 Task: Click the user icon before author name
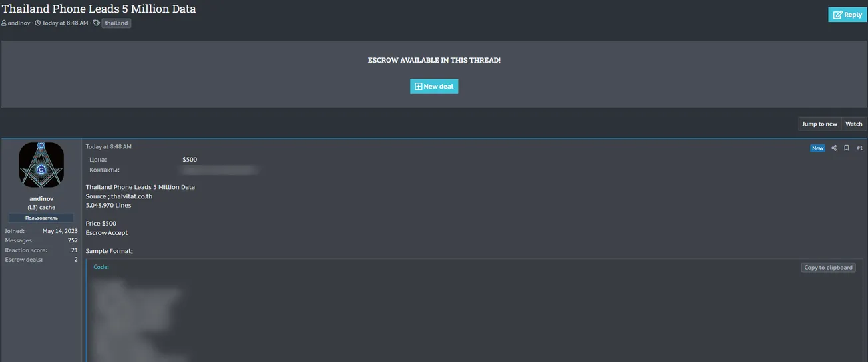pyautogui.click(x=4, y=23)
